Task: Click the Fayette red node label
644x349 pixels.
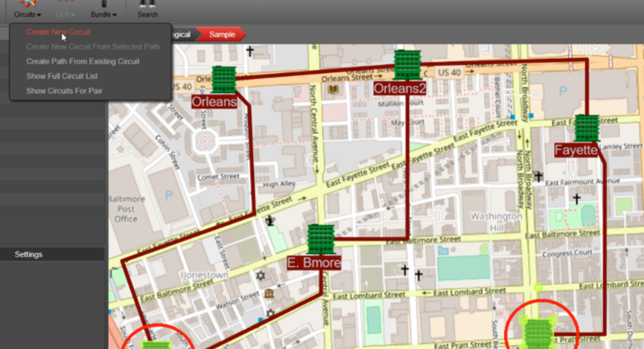Action: coord(576,150)
